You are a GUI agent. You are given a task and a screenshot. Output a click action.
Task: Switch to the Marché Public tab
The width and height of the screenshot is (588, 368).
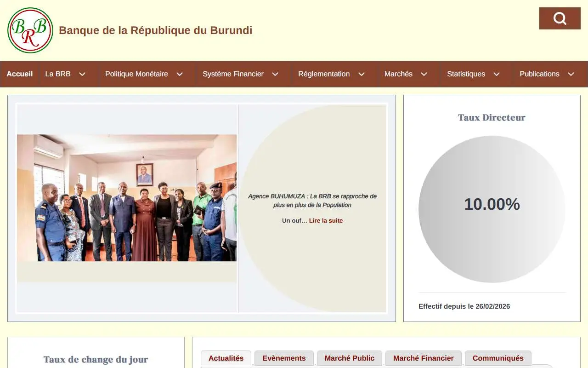pos(350,358)
